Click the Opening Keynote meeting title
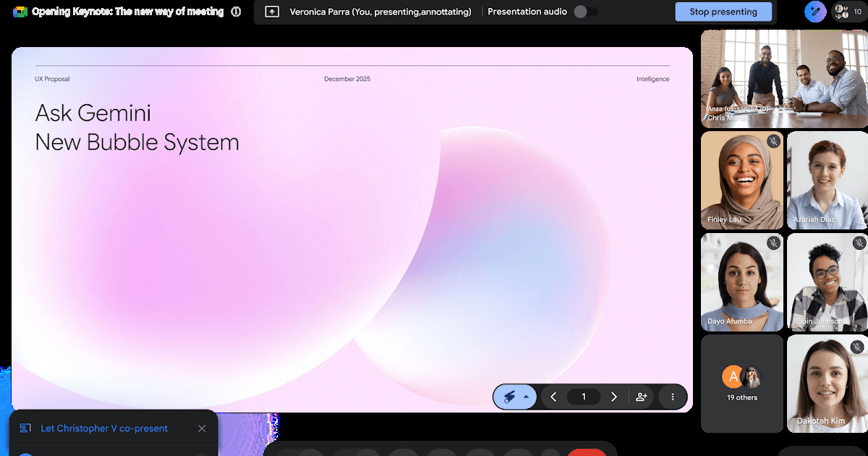Viewport: 868px width, 456px height. (x=128, y=12)
